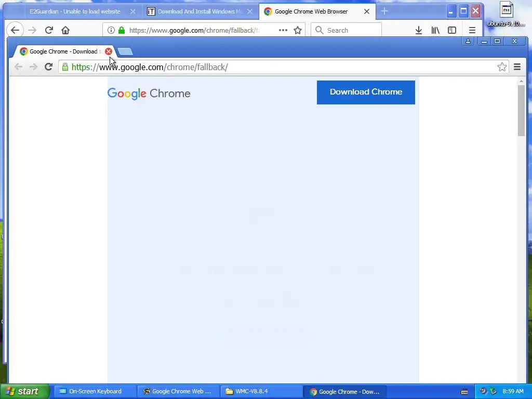Open Firefox library icon
Image resolution: width=532 pixels, height=399 pixels.
point(435,30)
